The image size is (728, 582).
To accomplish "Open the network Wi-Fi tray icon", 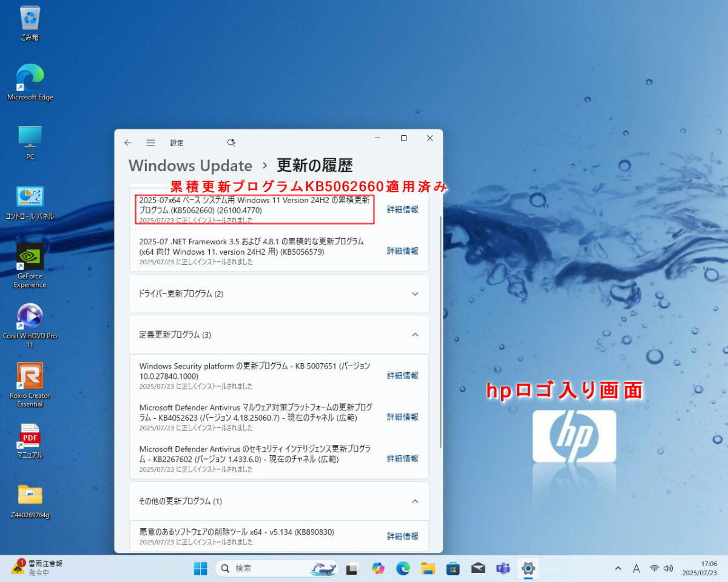I will tap(654, 568).
